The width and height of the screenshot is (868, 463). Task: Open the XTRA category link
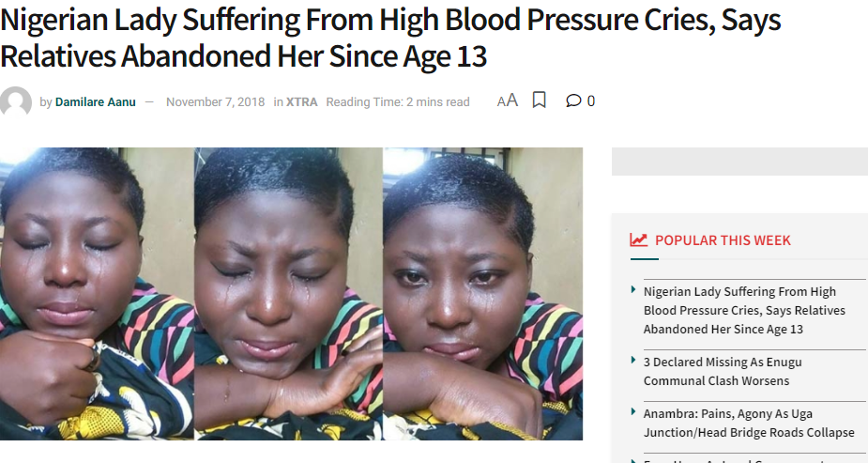(x=300, y=102)
